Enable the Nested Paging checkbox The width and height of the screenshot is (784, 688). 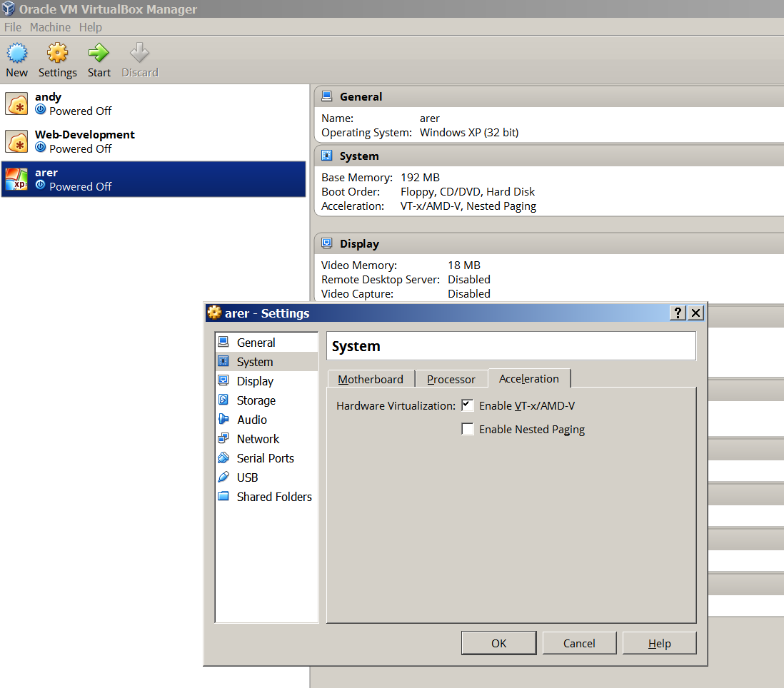point(468,429)
